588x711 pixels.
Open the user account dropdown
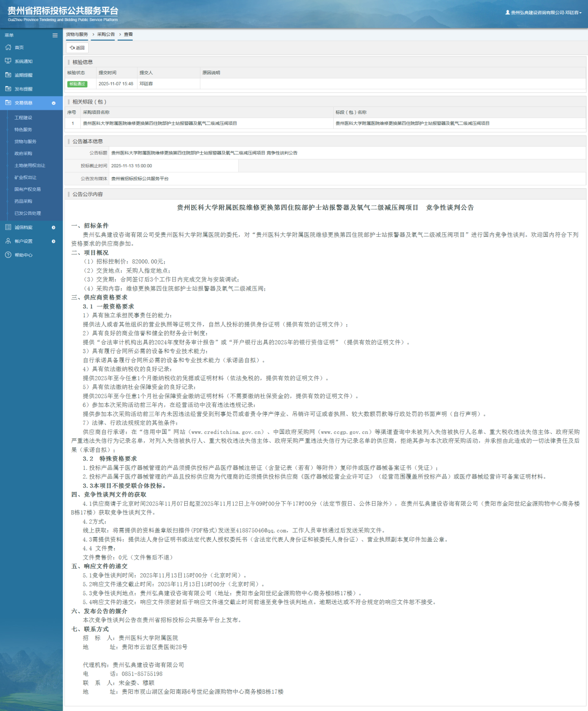point(543,13)
